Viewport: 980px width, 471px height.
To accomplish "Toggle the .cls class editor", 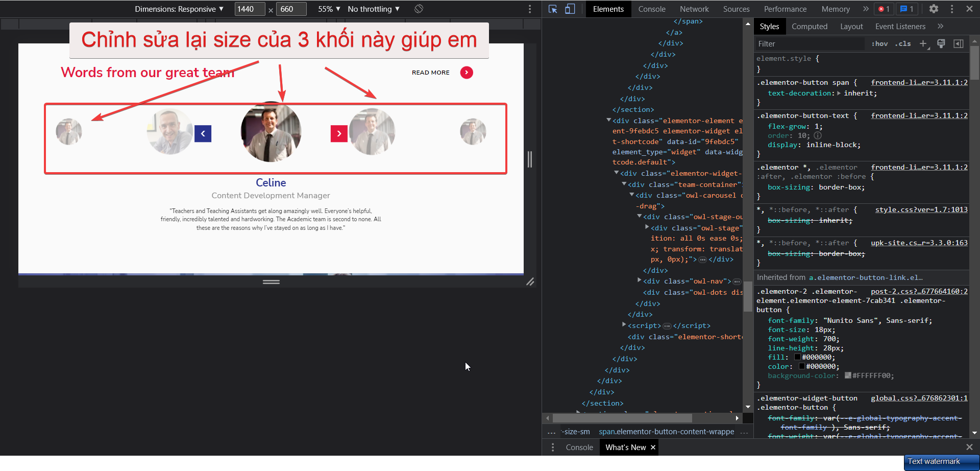I will (x=903, y=44).
